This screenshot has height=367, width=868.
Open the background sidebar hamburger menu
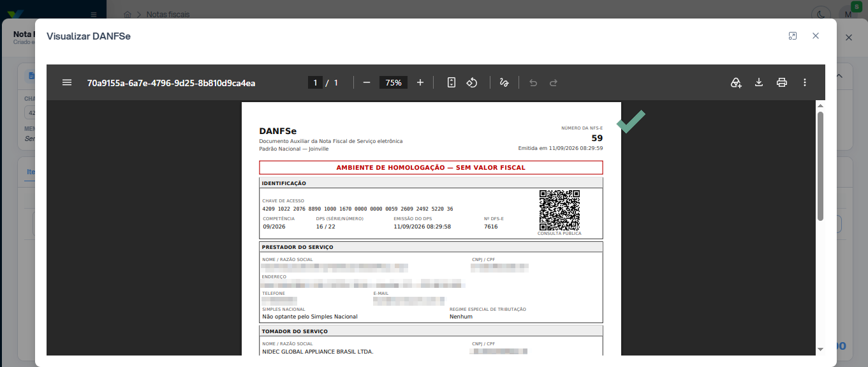94,14
